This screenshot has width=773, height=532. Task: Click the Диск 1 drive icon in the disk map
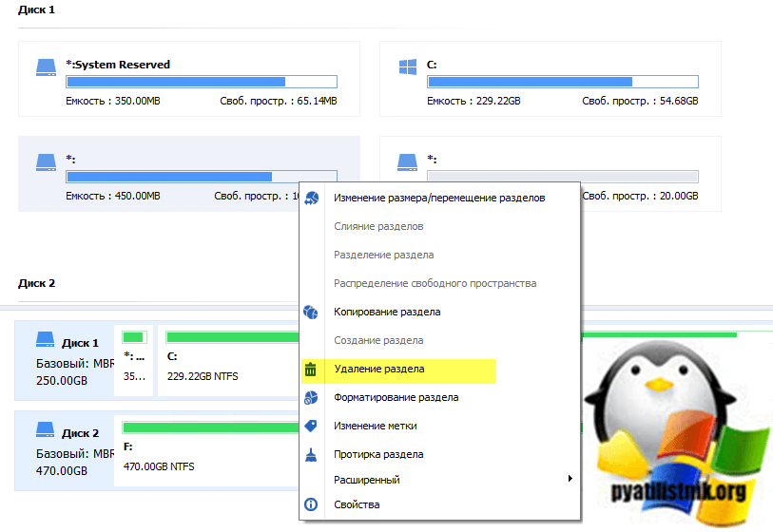[x=46, y=339]
